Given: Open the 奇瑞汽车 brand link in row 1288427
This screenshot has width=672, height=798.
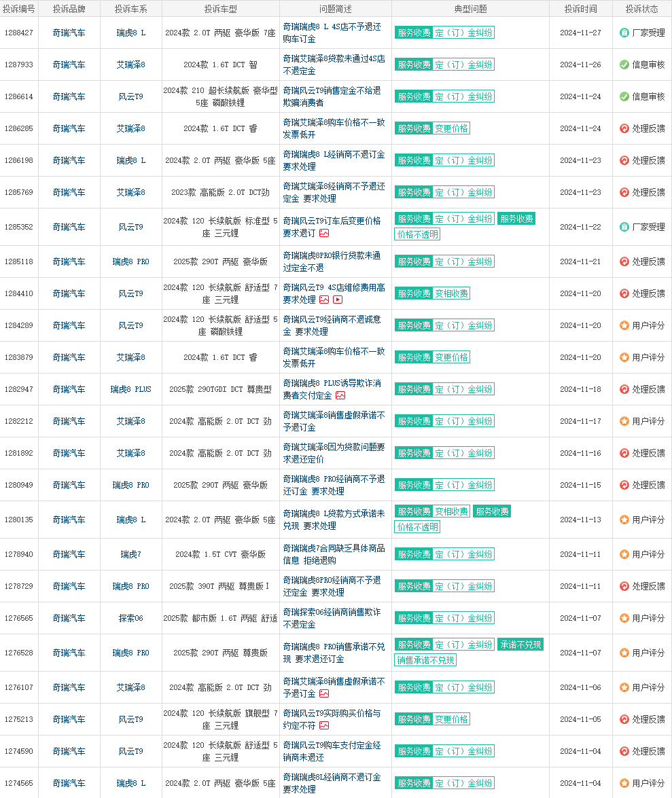Looking at the screenshot, I should pyautogui.click(x=69, y=33).
